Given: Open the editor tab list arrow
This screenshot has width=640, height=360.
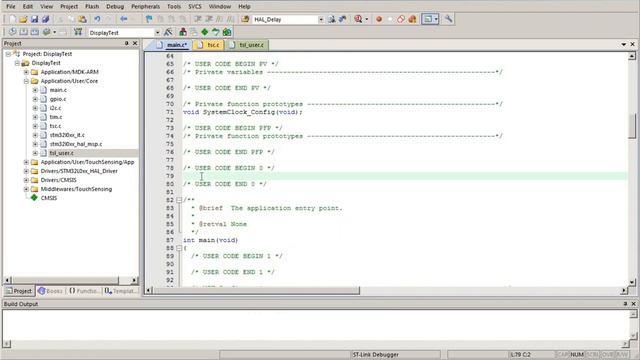Looking at the screenshot, I should pos(624,44).
